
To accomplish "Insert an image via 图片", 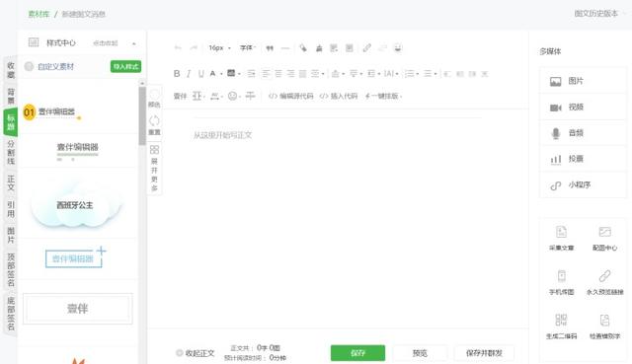I will coord(583,81).
